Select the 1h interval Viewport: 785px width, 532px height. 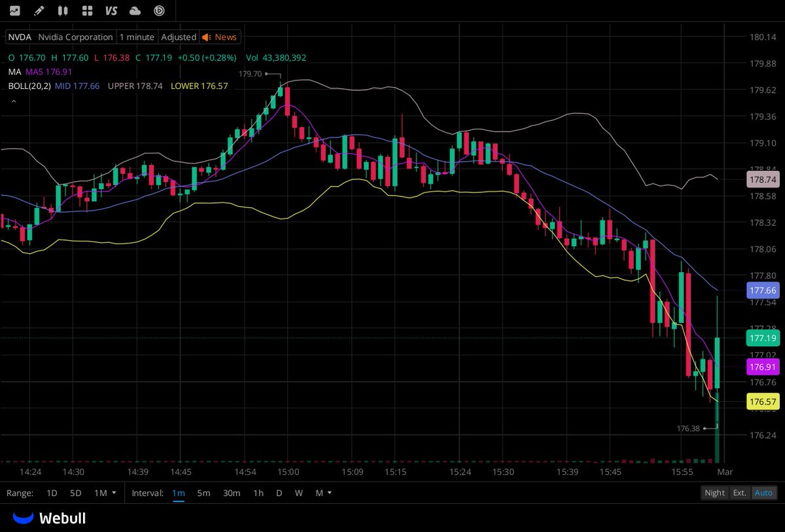pyautogui.click(x=258, y=493)
